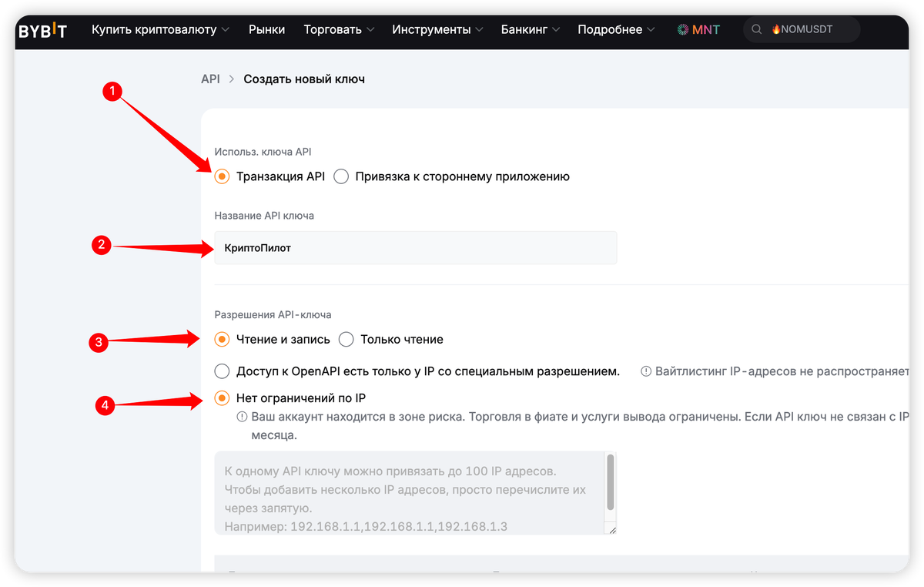
Task: Expand the Инструменты menu
Action: pos(437,30)
